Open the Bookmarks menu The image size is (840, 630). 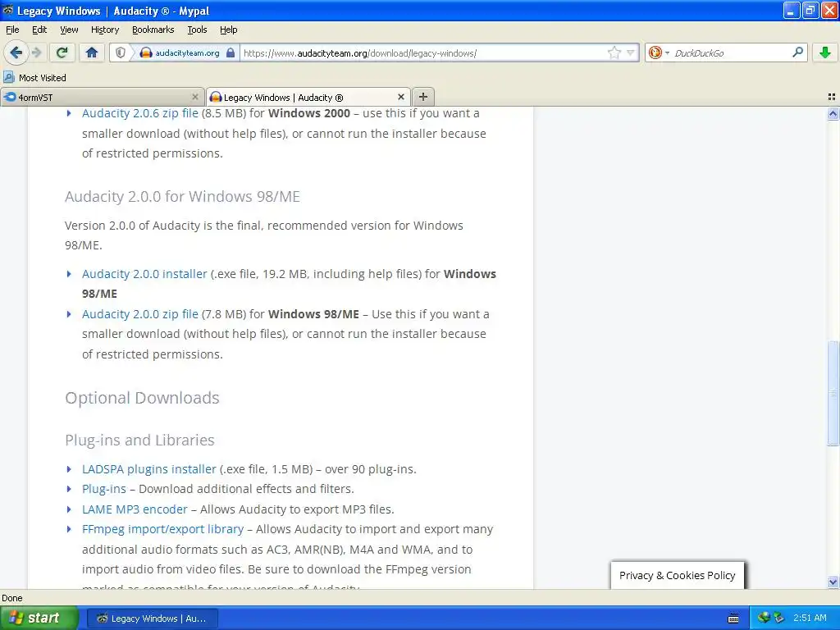(153, 30)
